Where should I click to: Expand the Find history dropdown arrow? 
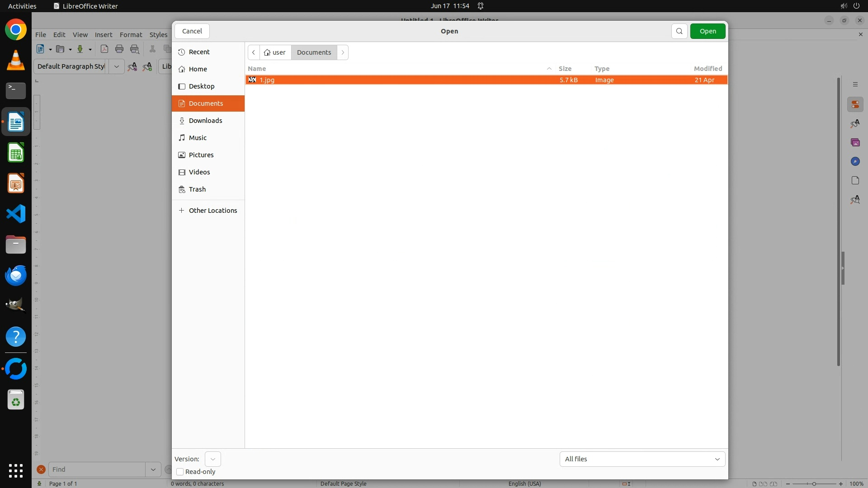point(153,469)
